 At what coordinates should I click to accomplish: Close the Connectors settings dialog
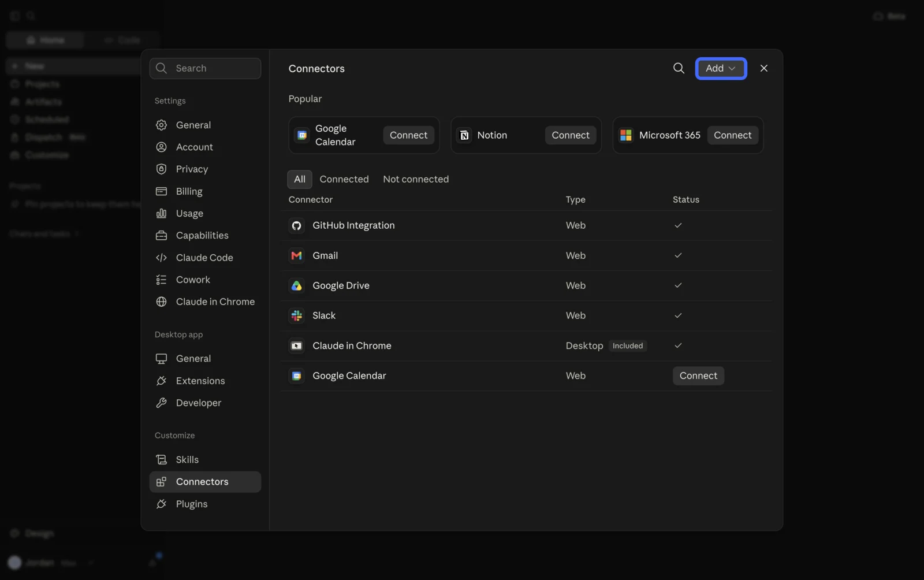(763, 68)
